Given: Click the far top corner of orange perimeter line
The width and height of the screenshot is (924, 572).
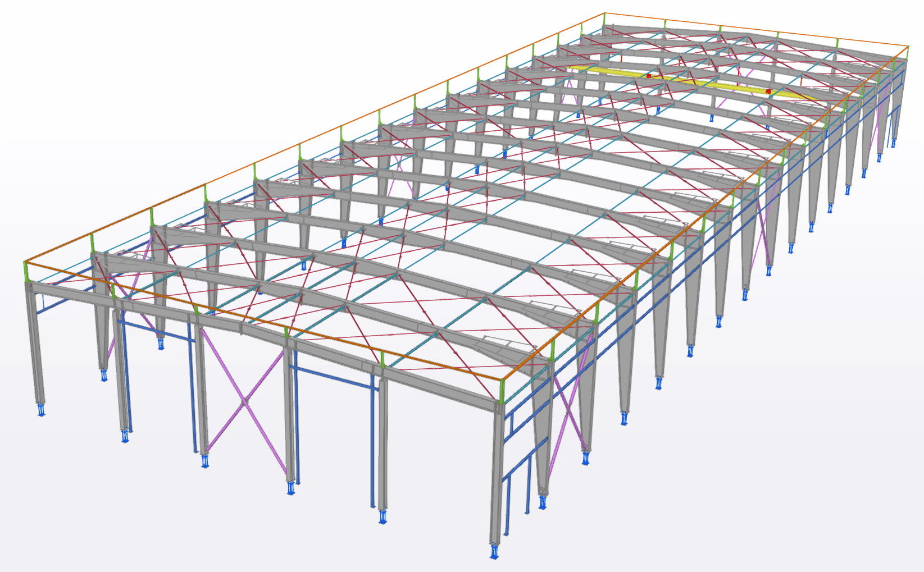Looking at the screenshot, I should pos(604,13).
